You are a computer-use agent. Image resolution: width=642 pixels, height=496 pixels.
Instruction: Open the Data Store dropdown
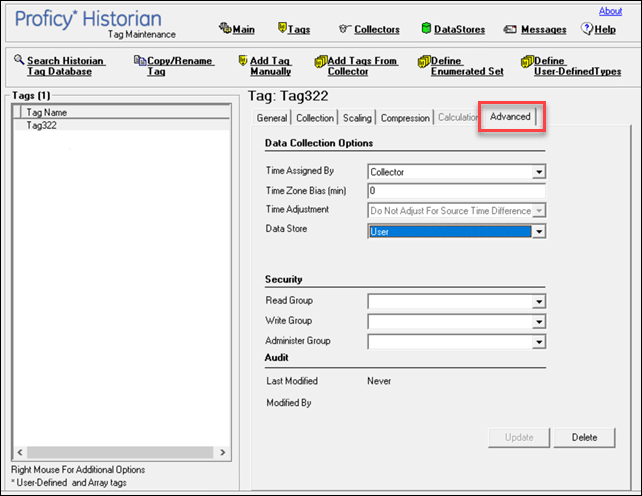point(539,232)
